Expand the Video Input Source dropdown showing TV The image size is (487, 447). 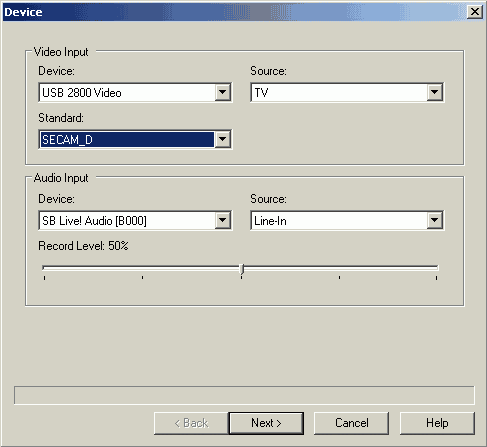pyautogui.click(x=347, y=92)
